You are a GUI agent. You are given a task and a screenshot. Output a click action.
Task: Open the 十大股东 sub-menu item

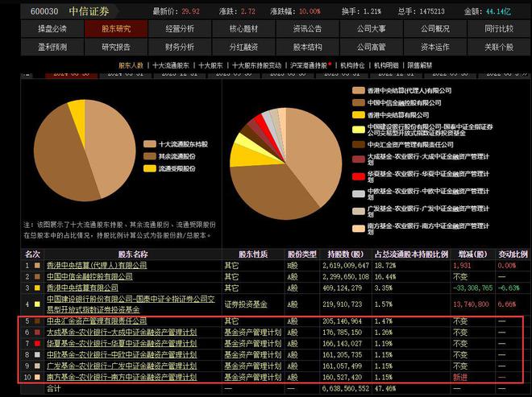point(210,65)
